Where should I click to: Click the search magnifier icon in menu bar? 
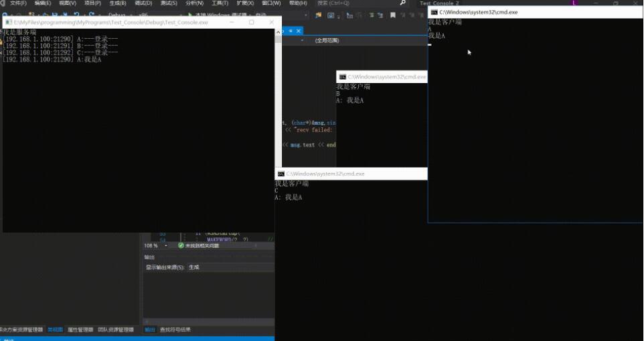[x=403, y=3]
